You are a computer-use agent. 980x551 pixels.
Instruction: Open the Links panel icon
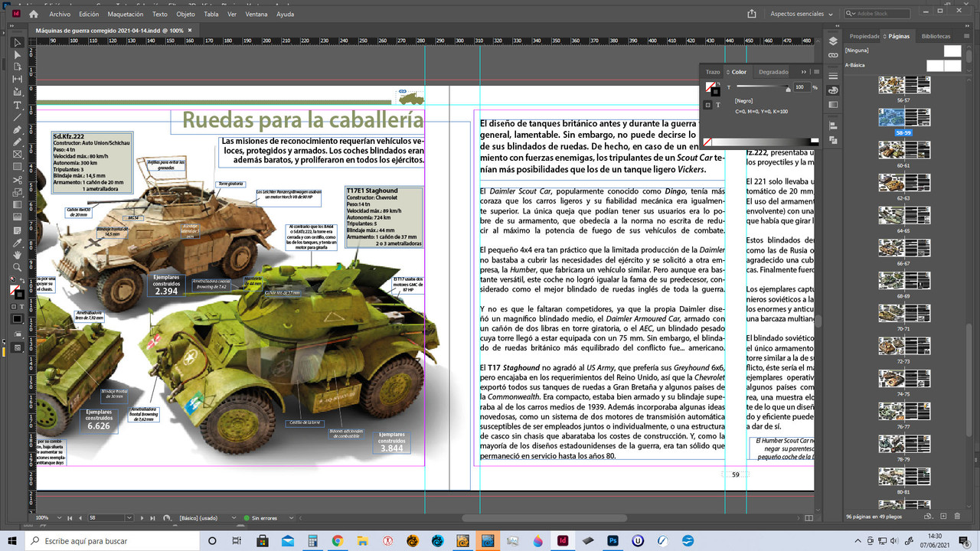tap(834, 54)
